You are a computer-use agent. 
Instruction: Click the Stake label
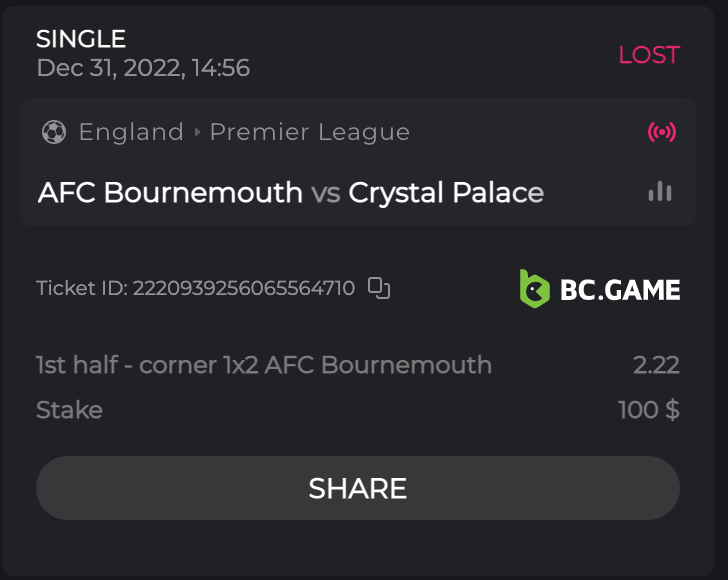[69, 410]
